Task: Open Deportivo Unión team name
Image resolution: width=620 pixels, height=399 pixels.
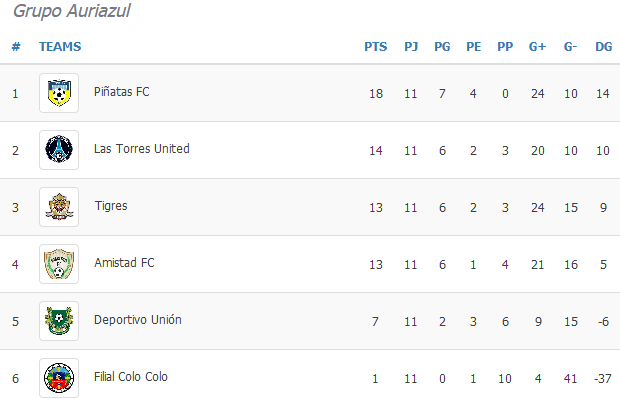Action: coord(138,320)
